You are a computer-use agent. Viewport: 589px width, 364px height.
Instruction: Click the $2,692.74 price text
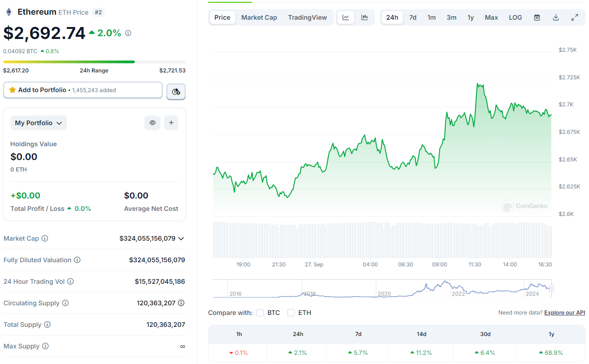coord(44,33)
